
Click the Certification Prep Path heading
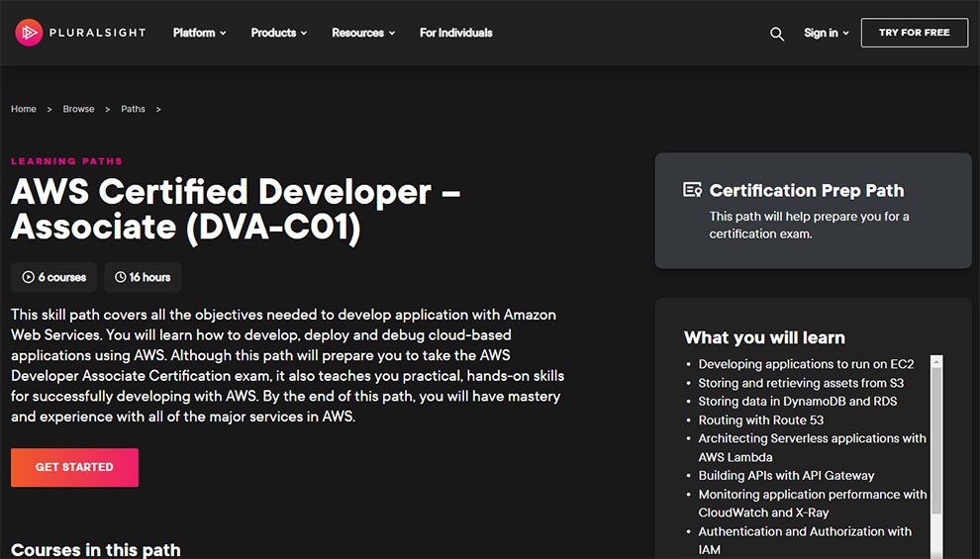point(806,190)
